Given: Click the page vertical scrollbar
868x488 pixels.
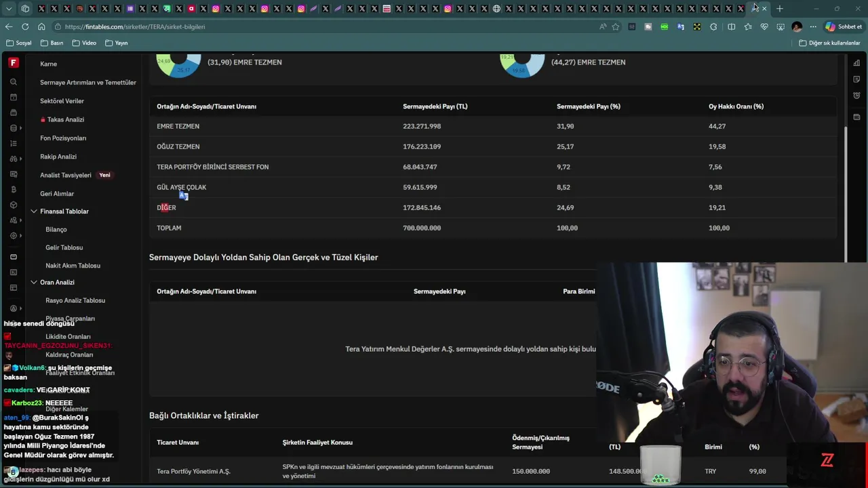Looking at the screenshot, I should pos(846,193).
